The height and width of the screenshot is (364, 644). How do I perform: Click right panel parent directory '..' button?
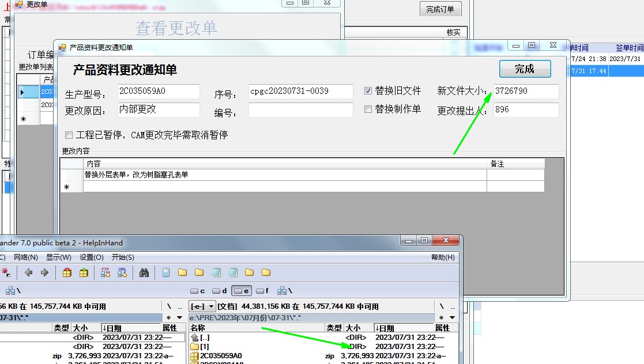point(453,306)
